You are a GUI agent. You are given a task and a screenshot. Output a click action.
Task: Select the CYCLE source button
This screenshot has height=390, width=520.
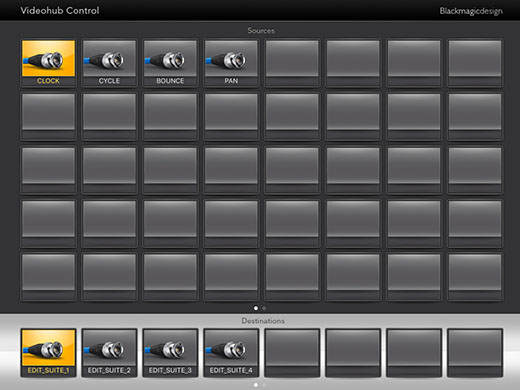pyautogui.click(x=109, y=63)
